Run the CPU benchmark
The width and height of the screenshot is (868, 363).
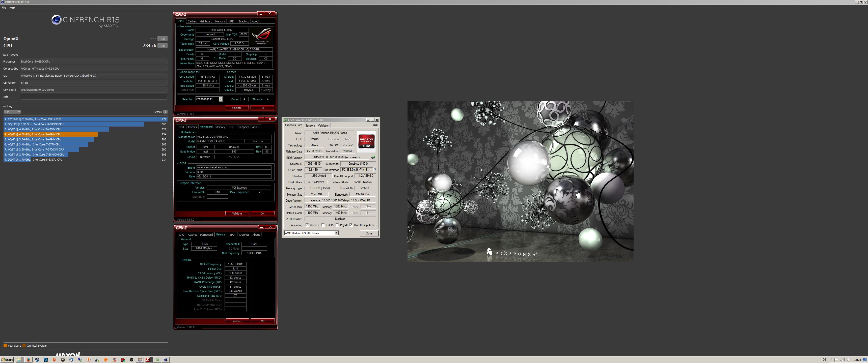tap(162, 46)
